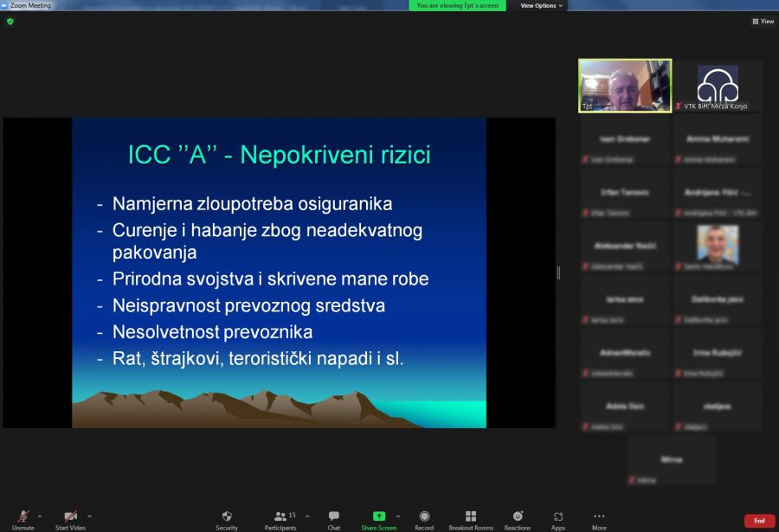Open the View Options dropdown

(x=539, y=4)
